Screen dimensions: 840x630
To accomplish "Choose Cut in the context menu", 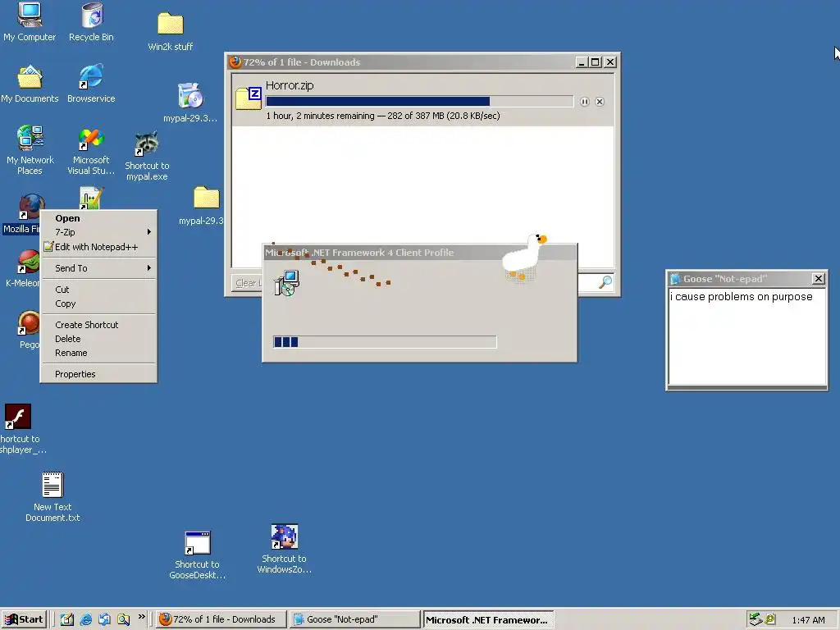I will 98,290.
